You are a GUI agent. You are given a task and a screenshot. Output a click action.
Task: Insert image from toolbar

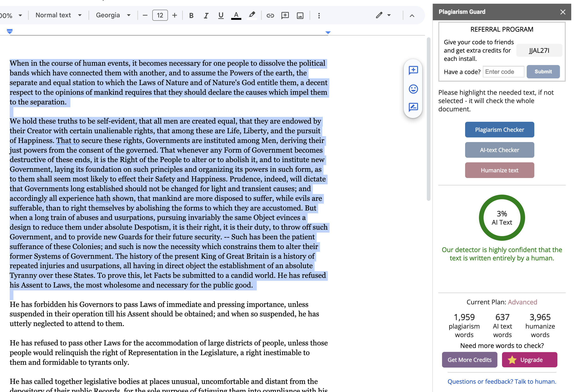coord(300,15)
